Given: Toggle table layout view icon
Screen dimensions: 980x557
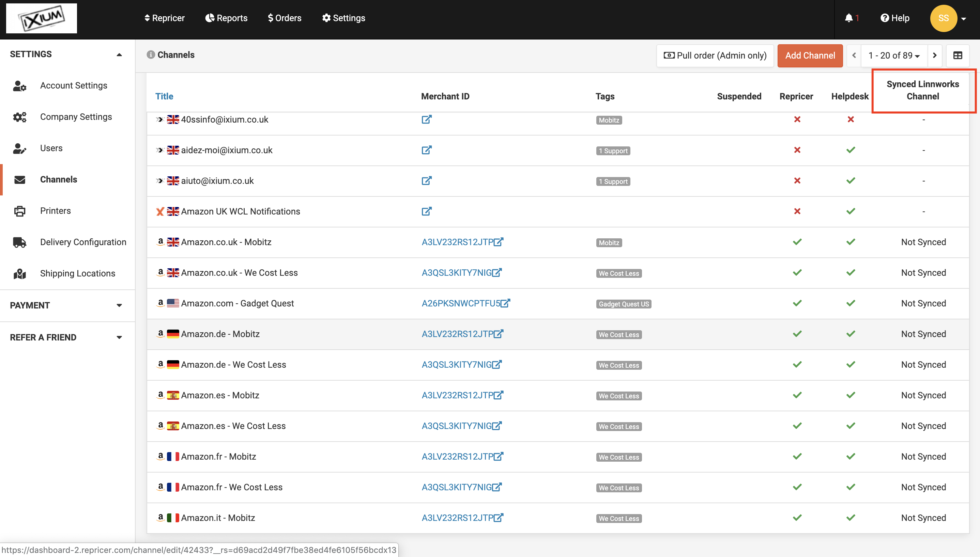Looking at the screenshot, I should (958, 55).
